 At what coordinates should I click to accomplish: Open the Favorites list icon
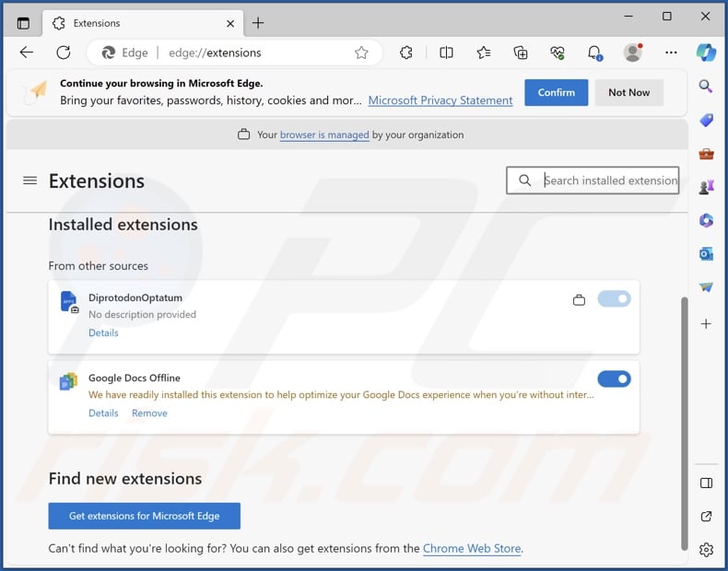tap(483, 52)
